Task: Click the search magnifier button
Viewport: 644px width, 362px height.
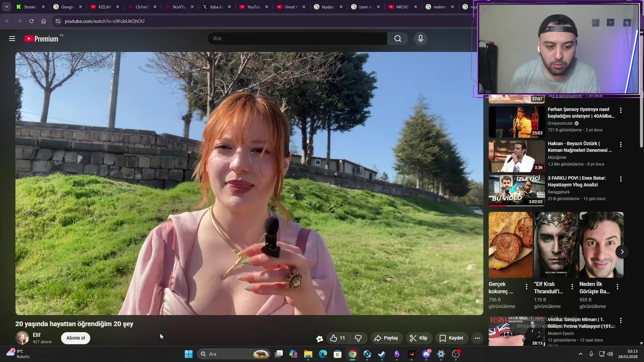Action: [x=398, y=39]
